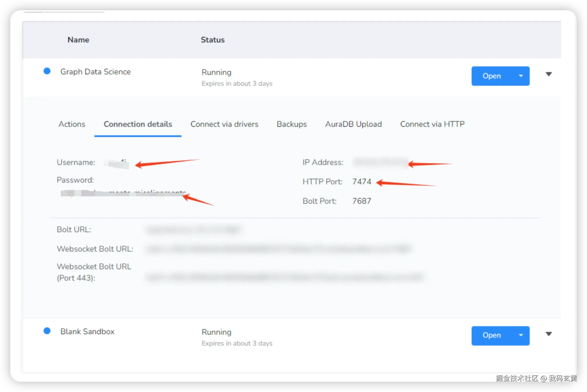
Task: Collapse the Graph Data Science details row
Action: coord(549,74)
